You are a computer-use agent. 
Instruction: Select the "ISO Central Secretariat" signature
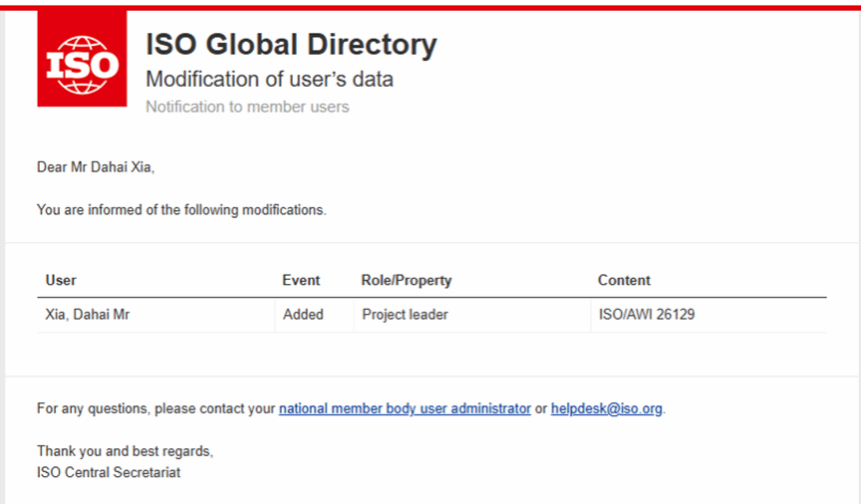pos(109,471)
